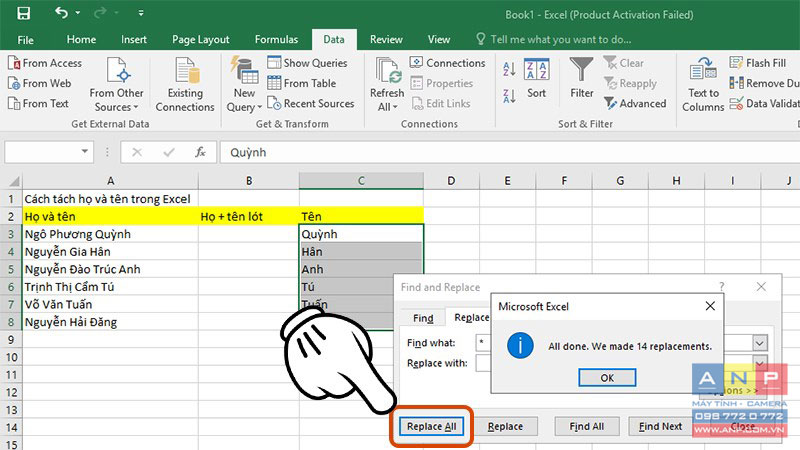Screen dimensions: 800x450
Task: Import data From Text
Action: (38, 104)
